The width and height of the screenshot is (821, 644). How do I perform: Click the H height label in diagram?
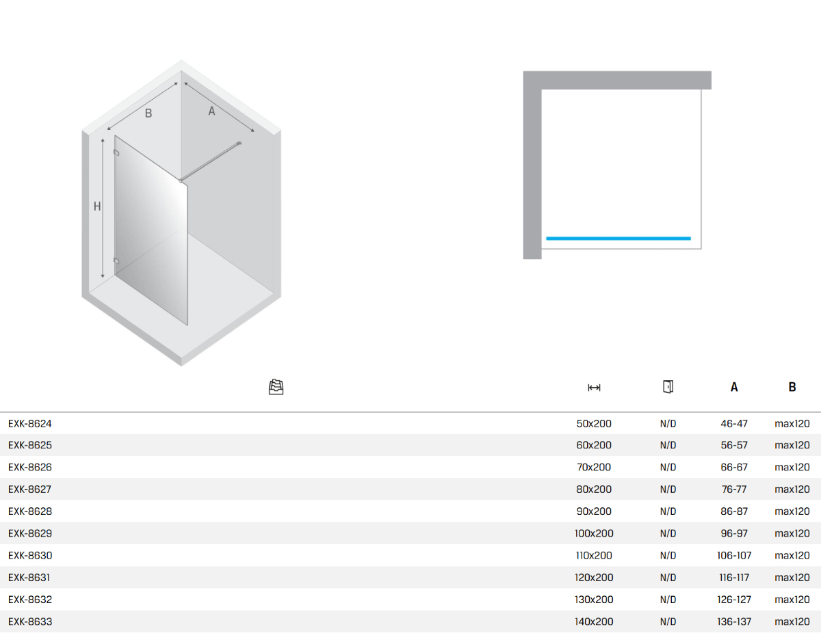(97, 206)
